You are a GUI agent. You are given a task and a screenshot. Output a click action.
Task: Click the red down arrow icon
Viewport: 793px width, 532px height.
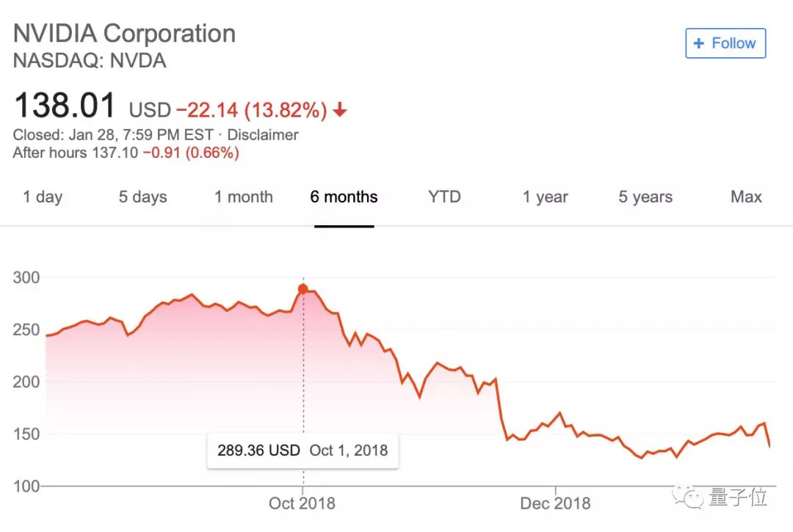coord(339,111)
